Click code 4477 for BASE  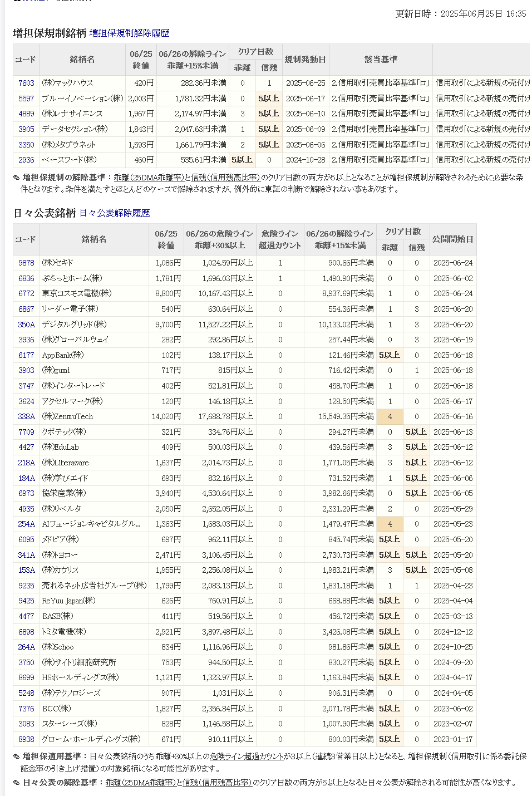point(26,616)
